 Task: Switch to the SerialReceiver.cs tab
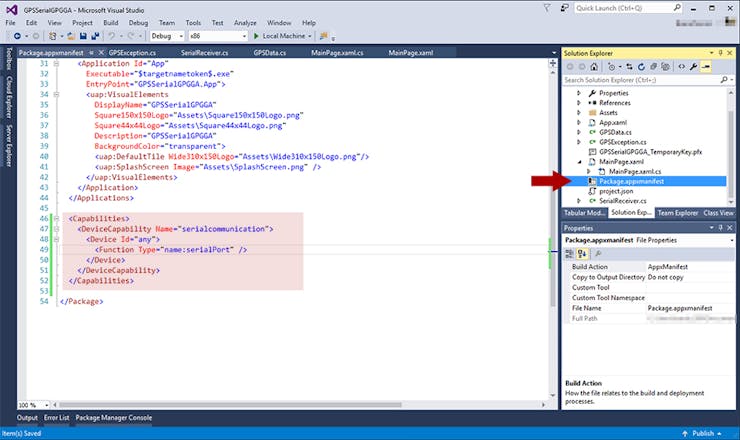tap(204, 53)
